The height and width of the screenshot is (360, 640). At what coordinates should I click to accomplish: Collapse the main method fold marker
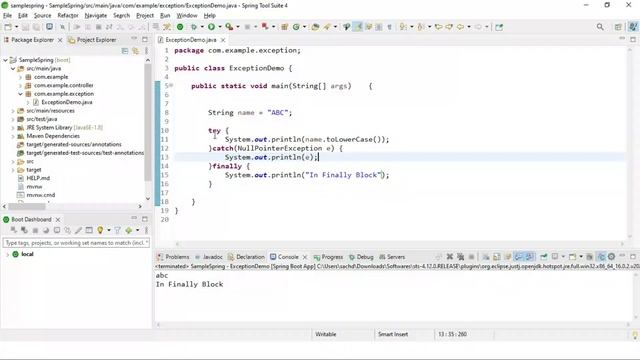click(171, 85)
